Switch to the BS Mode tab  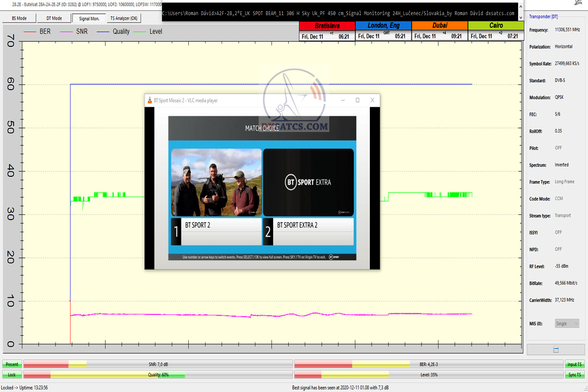(19, 18)
